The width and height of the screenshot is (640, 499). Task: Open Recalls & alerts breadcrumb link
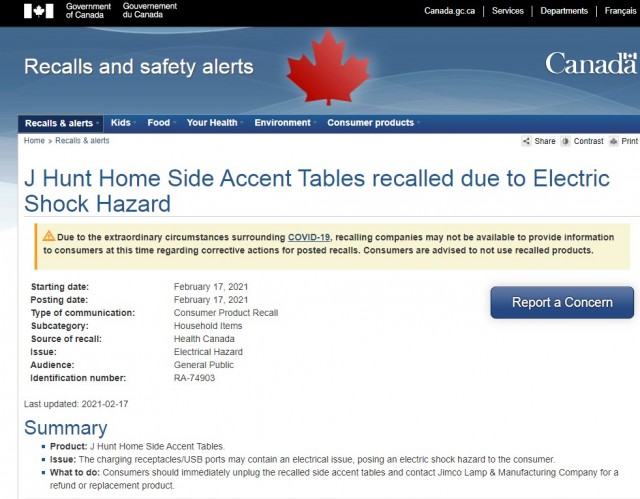pyautogui.click(x=82, y=141)
